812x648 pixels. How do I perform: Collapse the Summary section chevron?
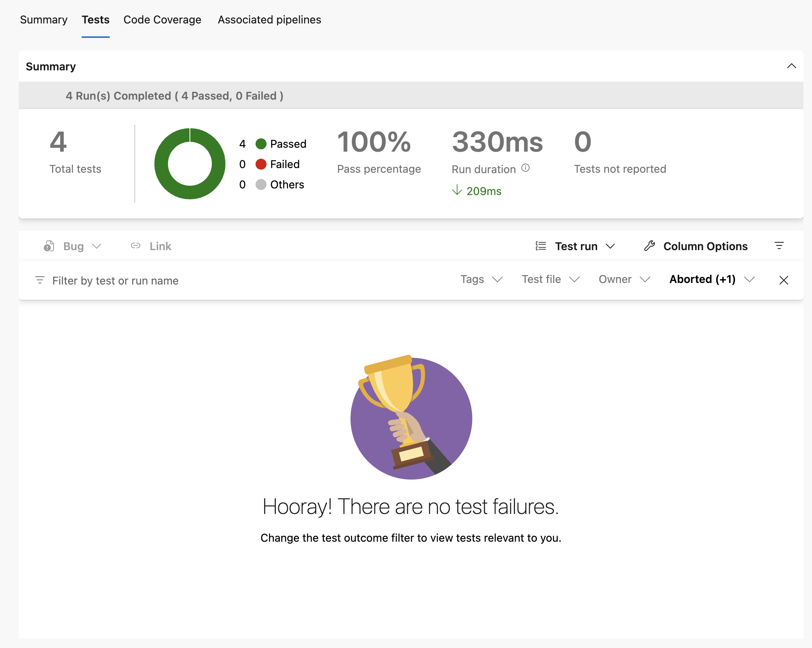click(x=791, y=66)
